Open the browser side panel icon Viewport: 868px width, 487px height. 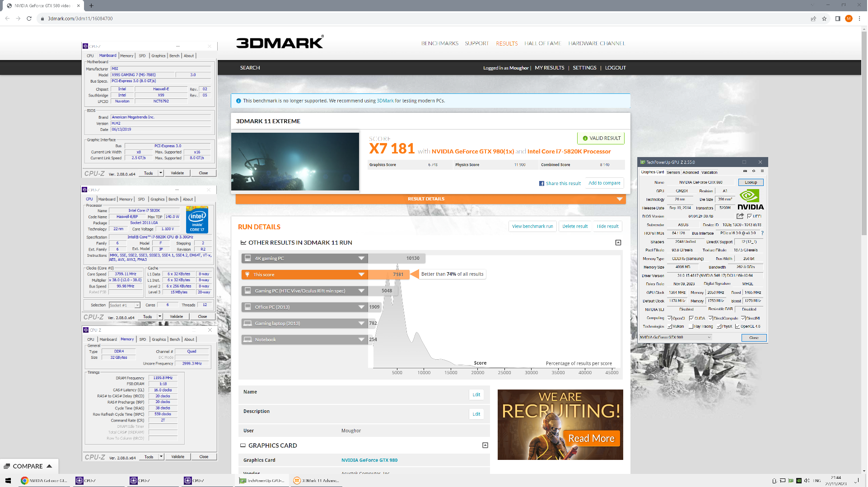point(838,19)
